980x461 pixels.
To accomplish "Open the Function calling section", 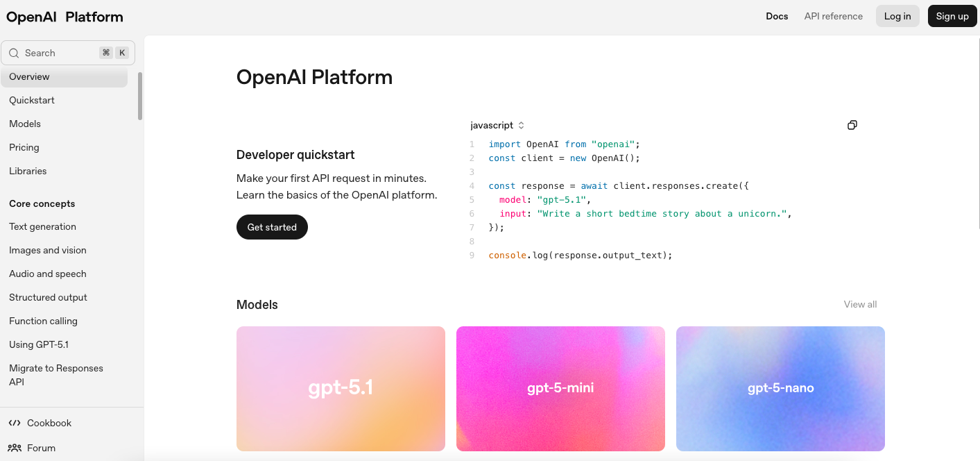I will pos(42,321).
